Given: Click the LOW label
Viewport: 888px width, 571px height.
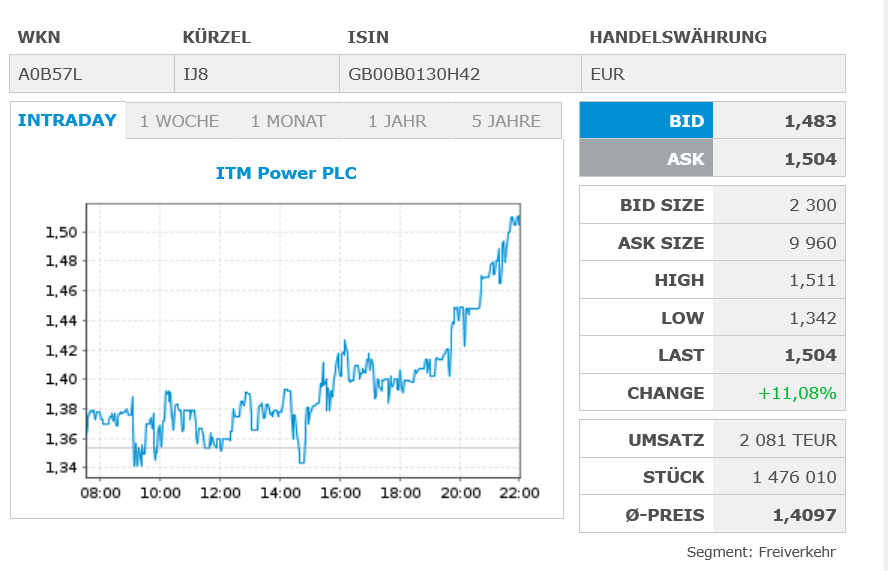Looking at the screenshot, I should pos(682,318).
